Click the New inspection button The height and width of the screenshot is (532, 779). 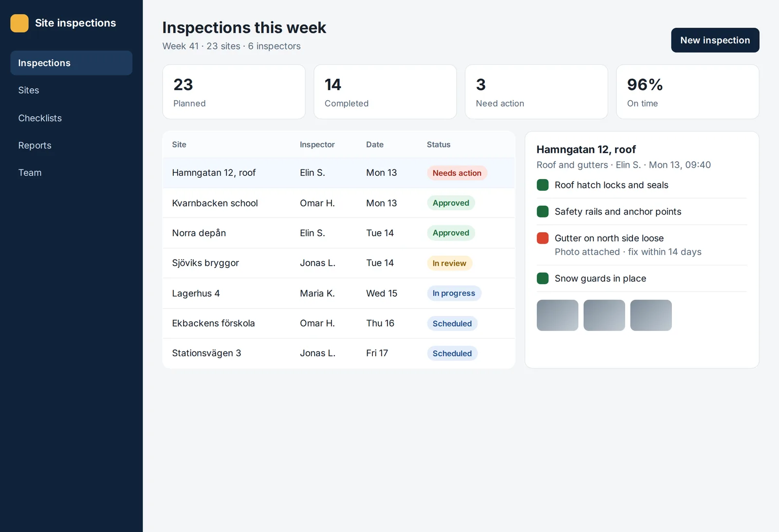tap(715, 40)
